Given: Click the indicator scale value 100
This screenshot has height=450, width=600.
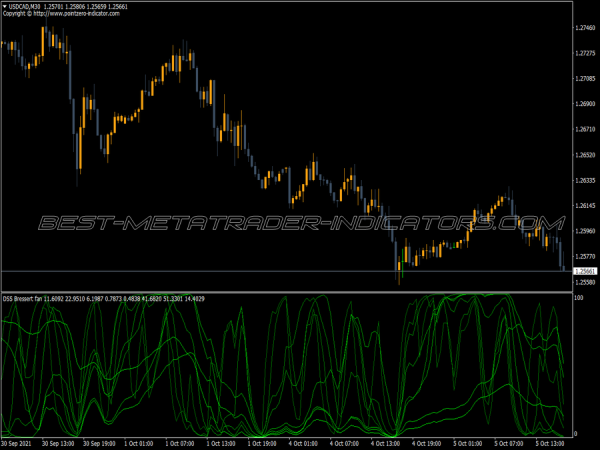Looking at the screenshot, I should pyautogui.click(x=579, y=299).
